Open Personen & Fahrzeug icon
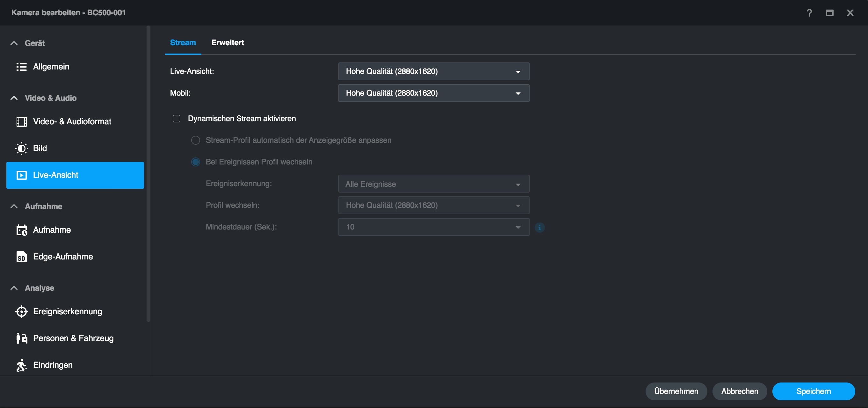Screen dimensions: 868x408 (22, 338)
